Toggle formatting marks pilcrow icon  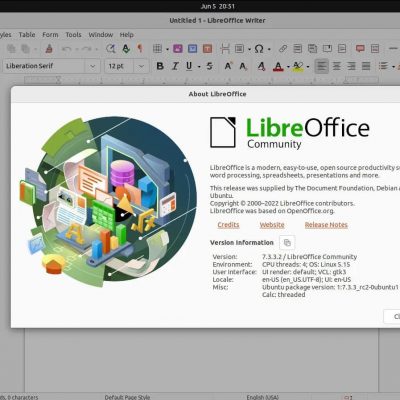(x=140, y=49)
